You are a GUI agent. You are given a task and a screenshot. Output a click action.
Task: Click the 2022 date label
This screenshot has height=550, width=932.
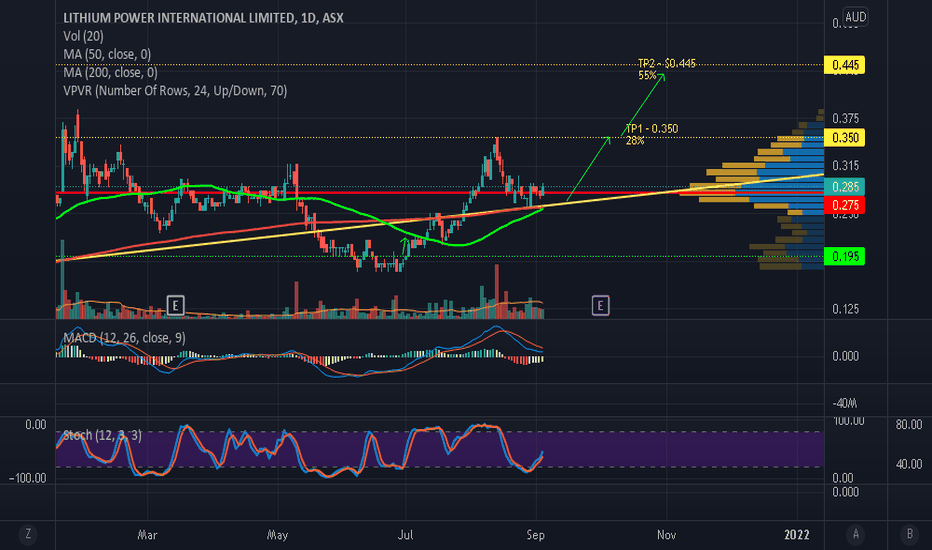[x=796, y=535]
